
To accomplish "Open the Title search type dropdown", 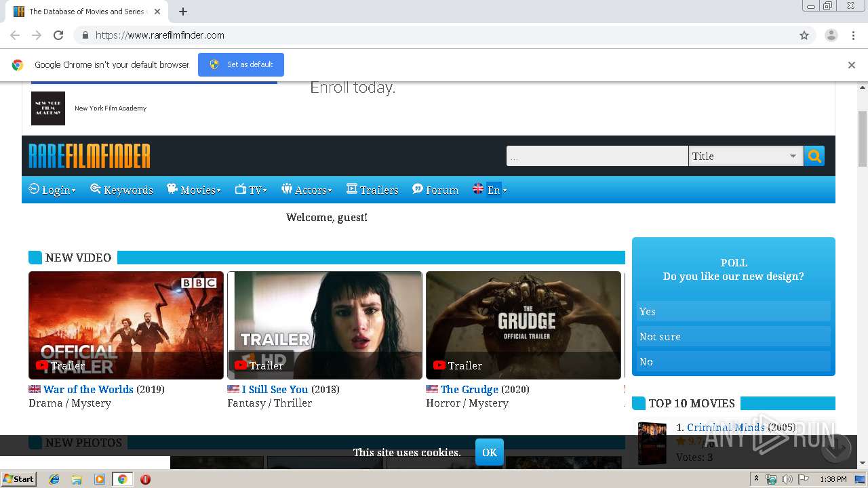I will 745,156.
